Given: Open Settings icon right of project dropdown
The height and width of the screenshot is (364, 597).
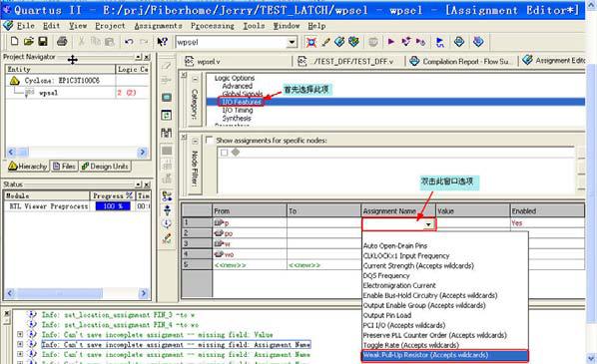Looking at the screenshot, I should [x=311, y=42].
